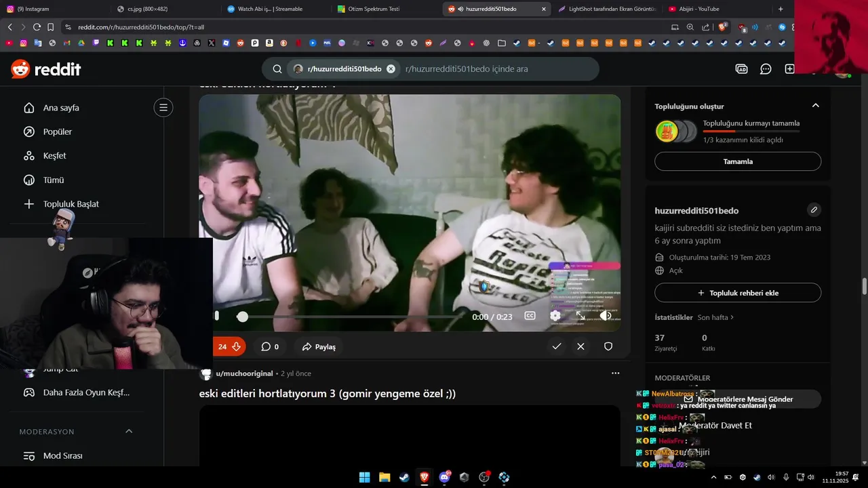868x488 pixels.
Task: Bookmark this page
Action: coord(50,27)
